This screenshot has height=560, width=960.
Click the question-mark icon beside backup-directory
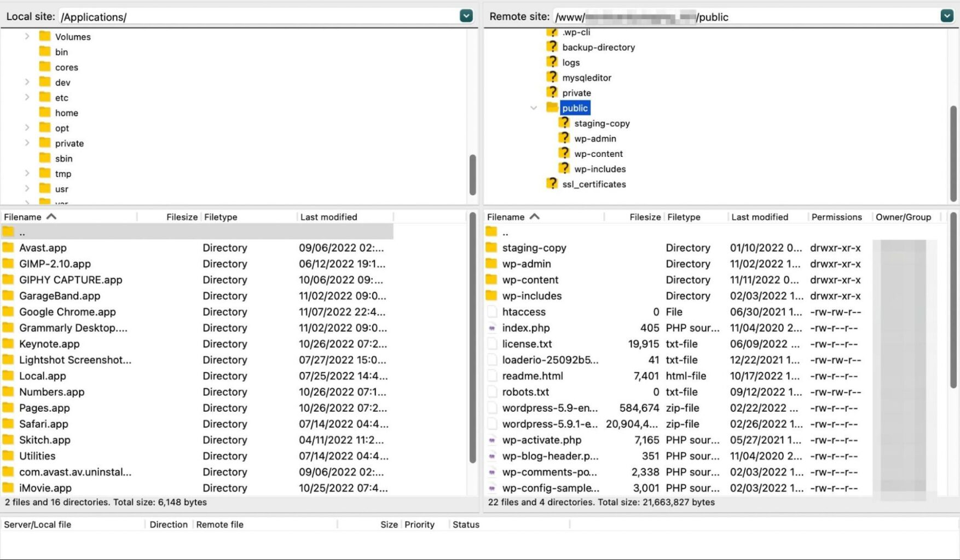[x=551, y=46]
